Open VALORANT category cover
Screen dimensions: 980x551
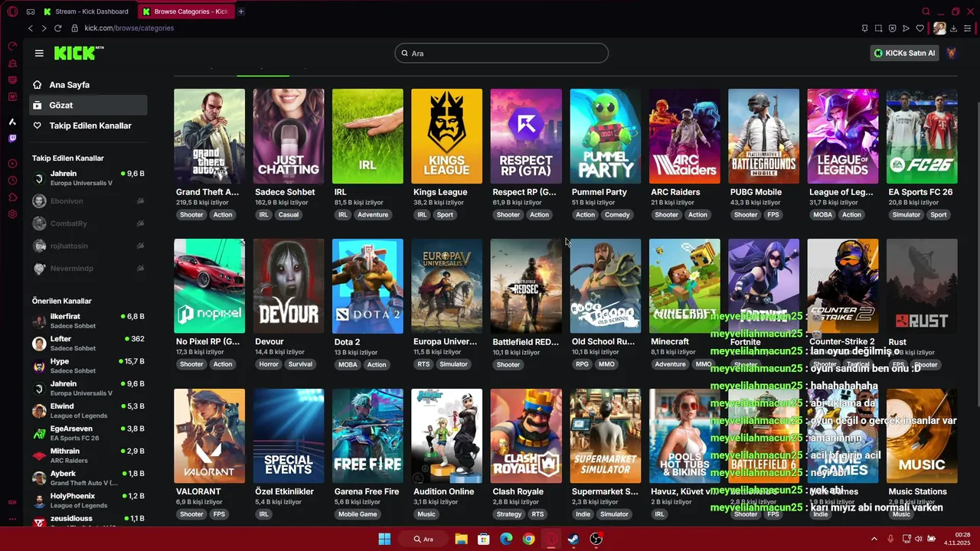(x=209, y=436)
